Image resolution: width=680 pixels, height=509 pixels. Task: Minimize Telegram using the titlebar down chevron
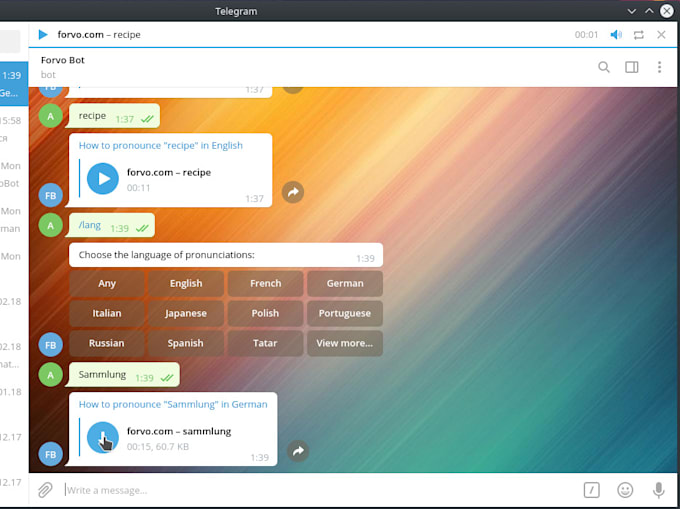[631, 11]
